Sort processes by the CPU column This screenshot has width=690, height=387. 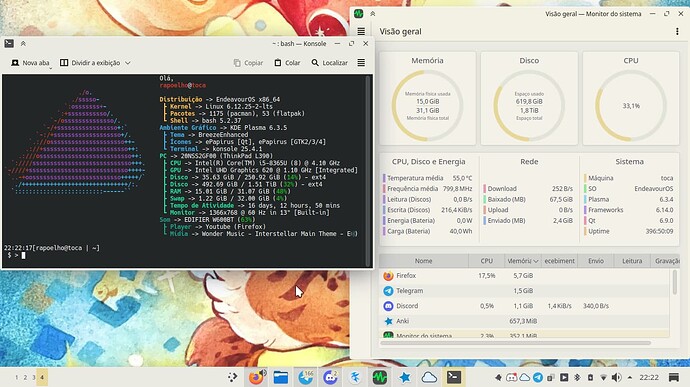click(486, 261)
